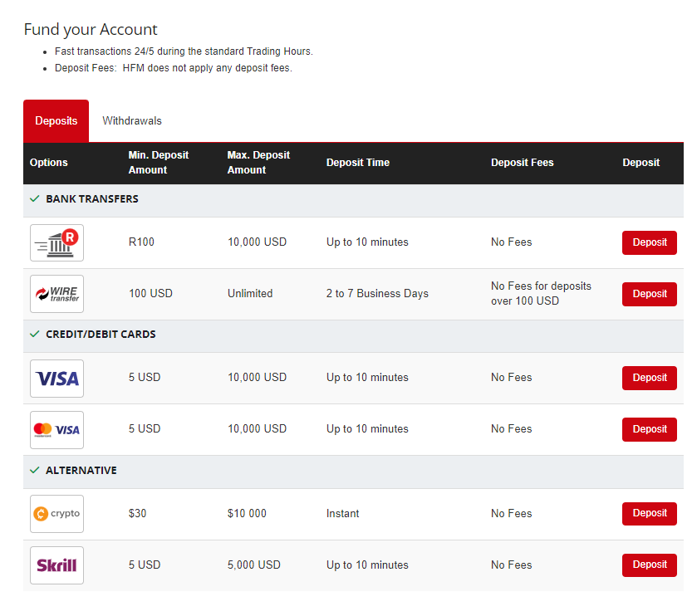Screen dimensions: 692x616
Task: Click Deposit on the R100 bank transfer row
Action: pyautogui.click(x=649, y=242)
